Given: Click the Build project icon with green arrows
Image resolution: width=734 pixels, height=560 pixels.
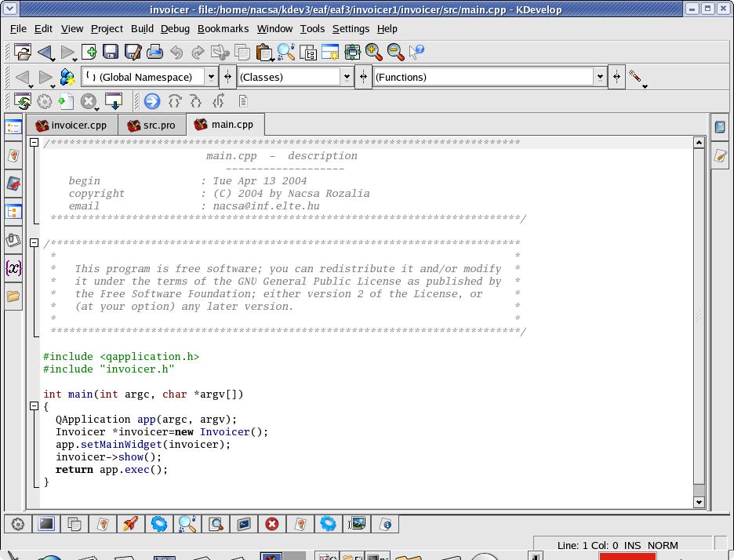Looking at the screenshot, I should [x=23, y=101].
